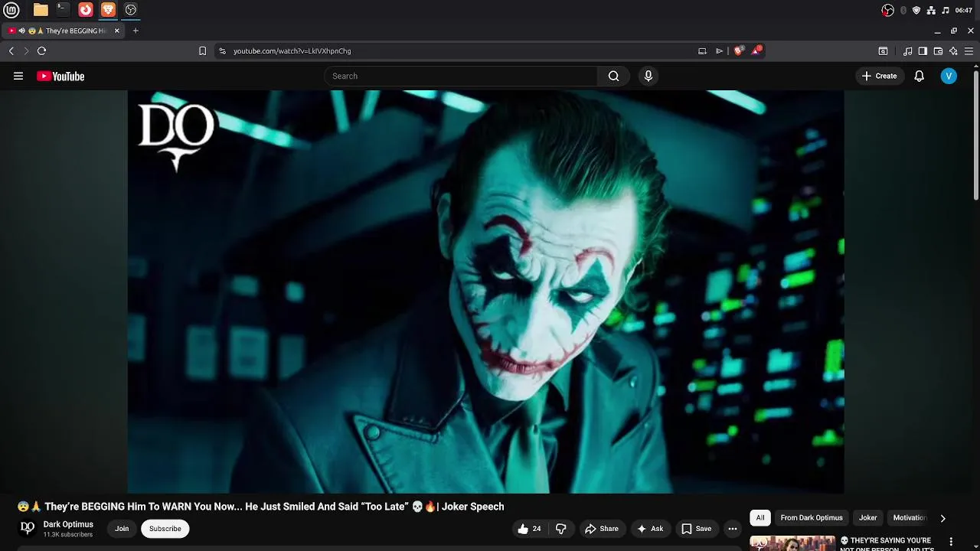The height and width of the screenshot is (551, 980).
Task: Reload the current page
Action: tap(41, 51)
